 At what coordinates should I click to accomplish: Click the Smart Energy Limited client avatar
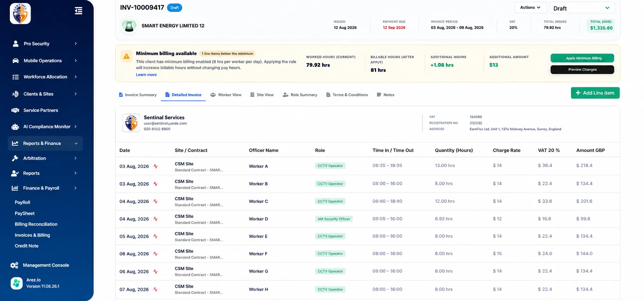tap(129, 26)
